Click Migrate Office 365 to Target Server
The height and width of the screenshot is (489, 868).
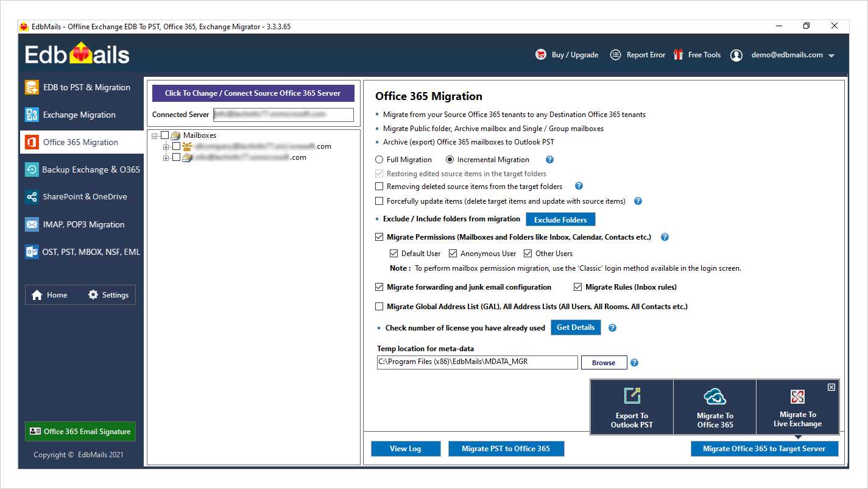(764, 449)
